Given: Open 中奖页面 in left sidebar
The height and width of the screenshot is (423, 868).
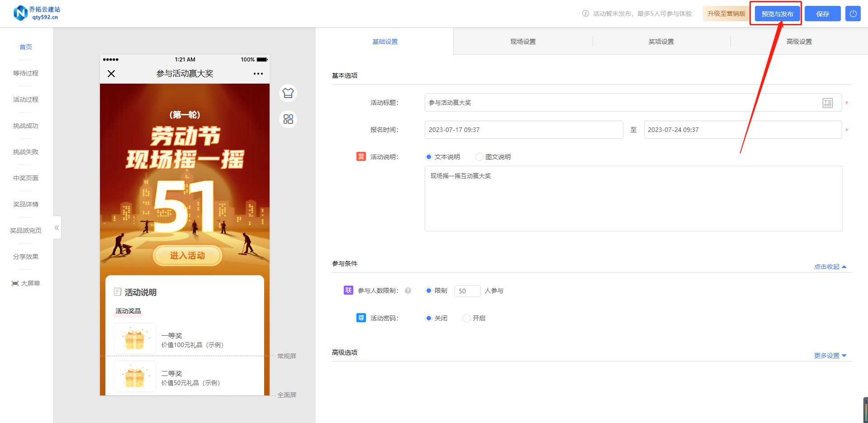Looking at the screenshot, I should (x=26, y=178).
